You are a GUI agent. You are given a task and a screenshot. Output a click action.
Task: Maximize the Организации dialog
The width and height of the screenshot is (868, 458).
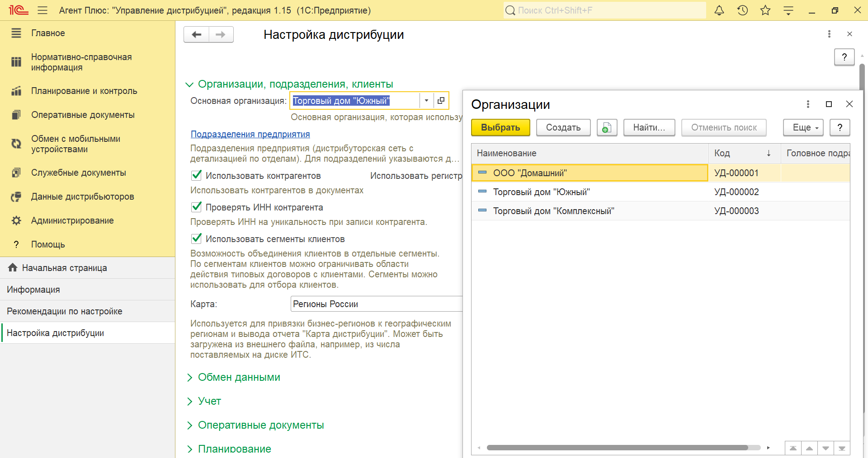[829, 104]
